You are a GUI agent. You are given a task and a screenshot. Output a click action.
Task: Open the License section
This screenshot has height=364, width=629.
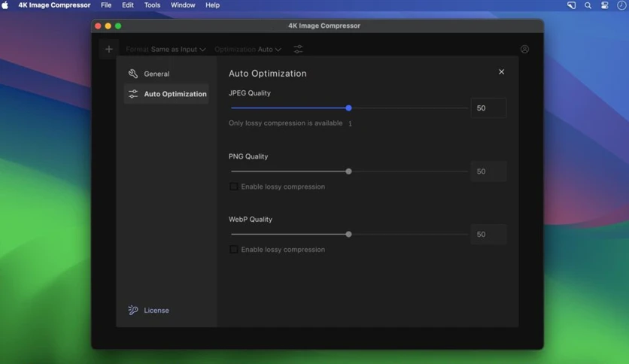148,311
